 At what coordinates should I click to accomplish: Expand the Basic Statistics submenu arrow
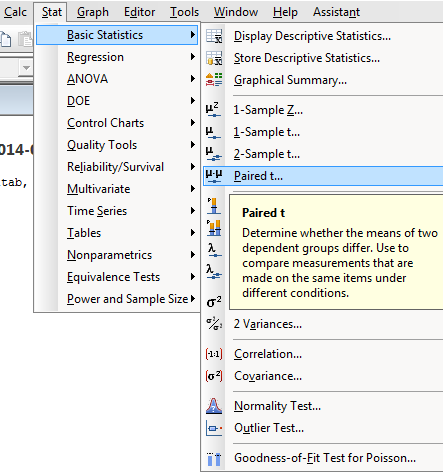pyautogui.click(x=193, y=35)
